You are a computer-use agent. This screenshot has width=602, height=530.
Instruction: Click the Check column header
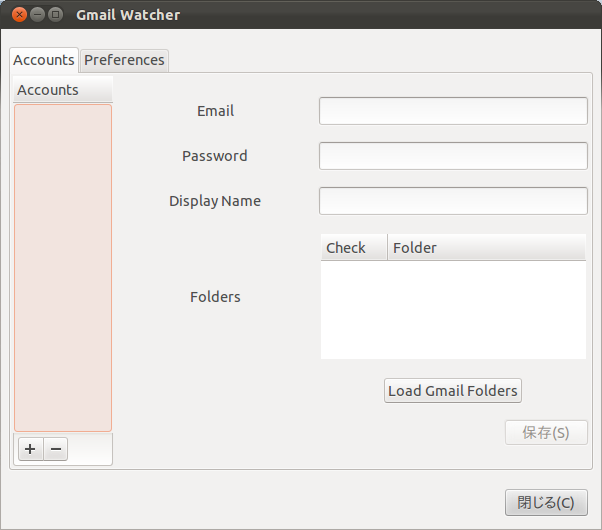tap(354, 247)
